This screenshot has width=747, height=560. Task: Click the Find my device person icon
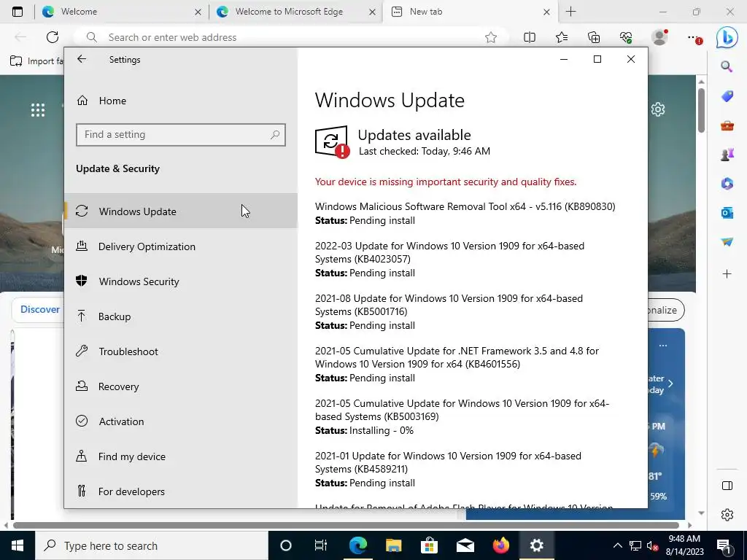pyautogui.click(x=82, y=456)
